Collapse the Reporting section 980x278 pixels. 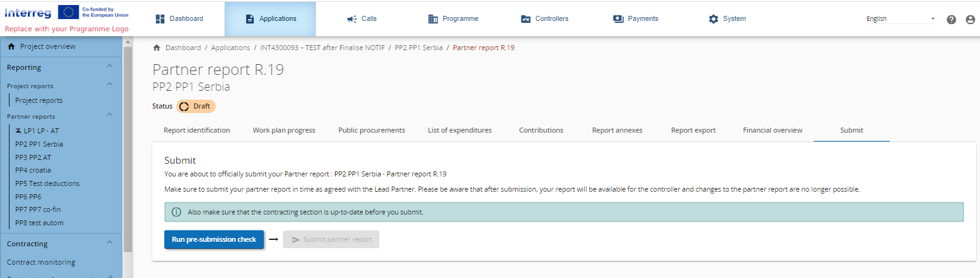coord(110,67)
